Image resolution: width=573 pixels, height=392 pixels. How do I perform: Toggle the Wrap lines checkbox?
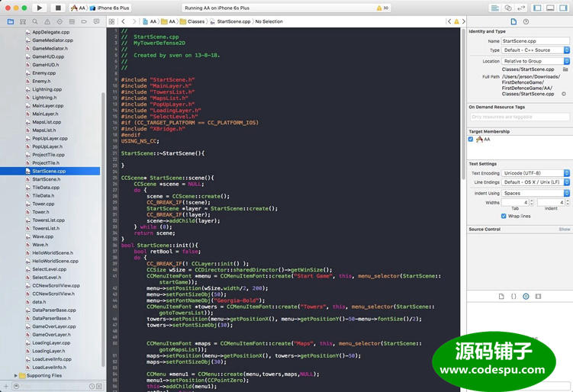point(504,216)
